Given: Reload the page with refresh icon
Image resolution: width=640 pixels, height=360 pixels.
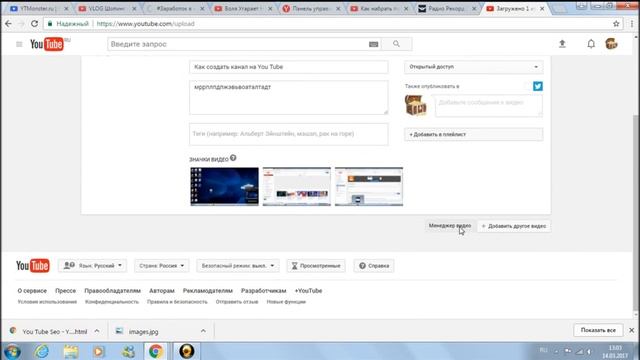Looking at the screenshot, I should coord(34,24).
